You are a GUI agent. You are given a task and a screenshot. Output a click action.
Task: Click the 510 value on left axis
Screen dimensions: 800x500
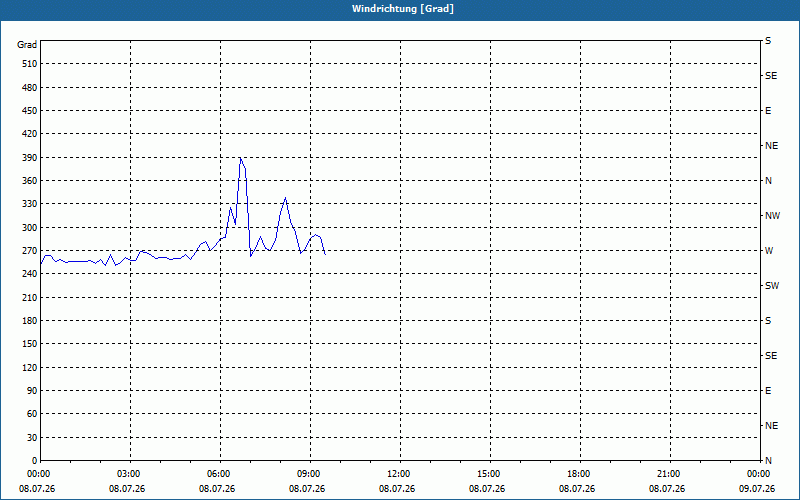point(30,64)
